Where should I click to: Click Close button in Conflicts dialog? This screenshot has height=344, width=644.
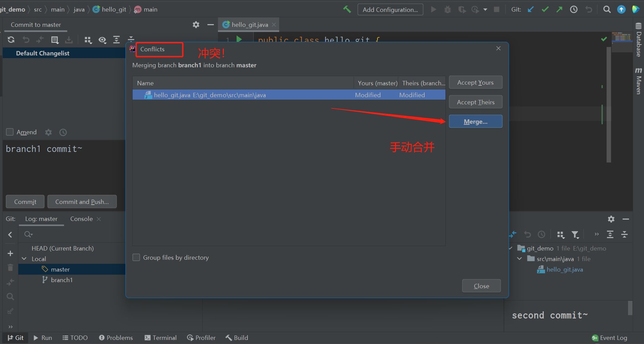[x=481, y=286]
